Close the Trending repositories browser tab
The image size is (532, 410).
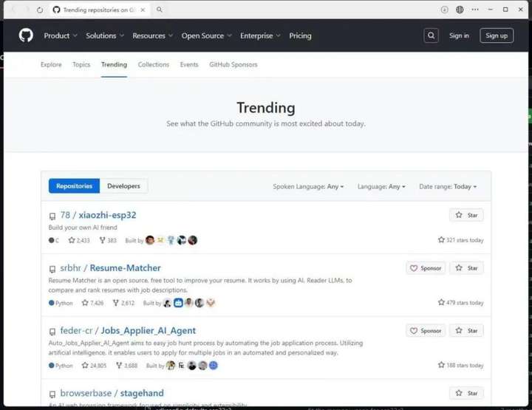(x=143, y=10)
